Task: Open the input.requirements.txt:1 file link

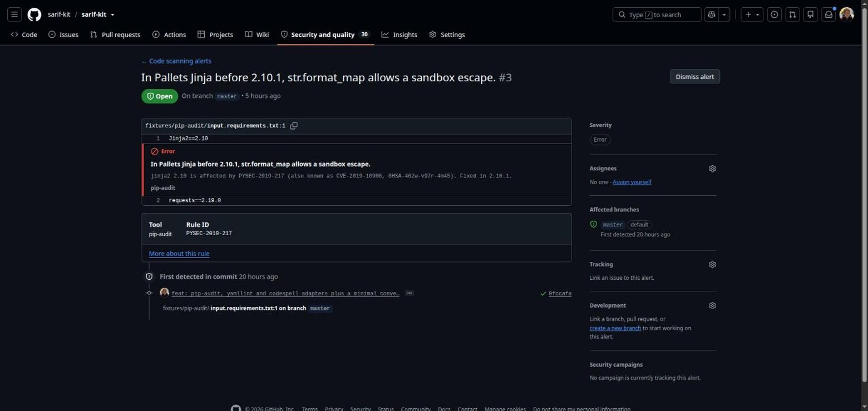Action: [215, 126]
